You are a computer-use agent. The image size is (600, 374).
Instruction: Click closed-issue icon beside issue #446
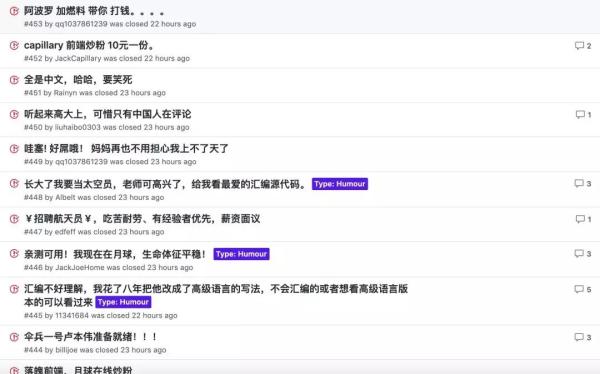tap(14, 253)
